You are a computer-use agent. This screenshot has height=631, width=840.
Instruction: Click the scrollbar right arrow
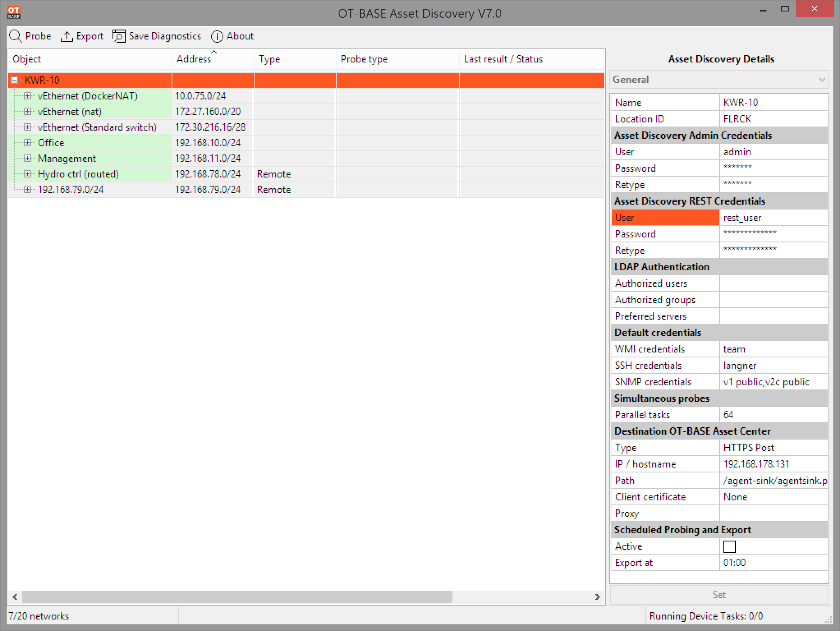pos(597,597)
